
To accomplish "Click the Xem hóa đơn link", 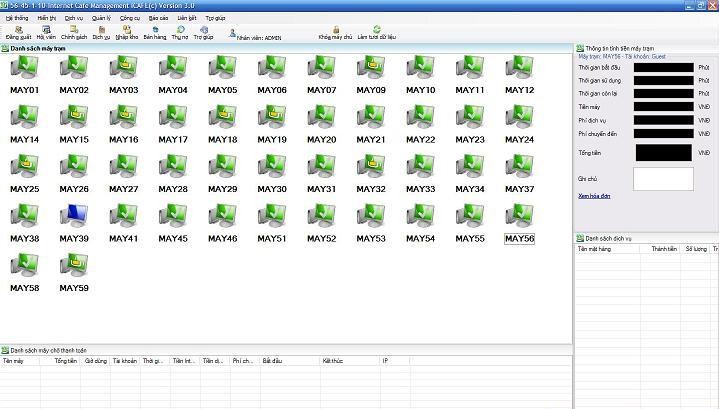I will 594,196.
